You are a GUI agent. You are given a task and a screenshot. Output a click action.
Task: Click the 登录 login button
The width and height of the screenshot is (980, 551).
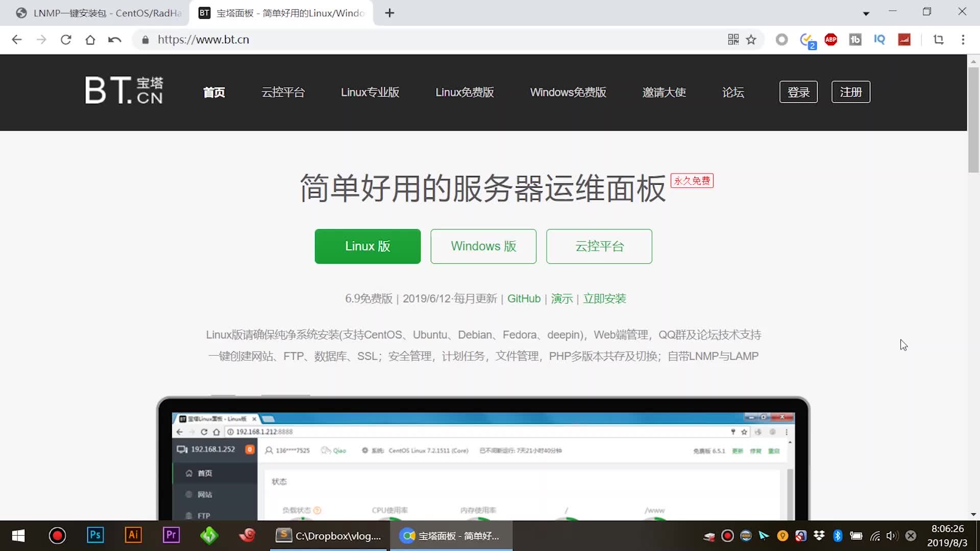(x=799, y=92)
